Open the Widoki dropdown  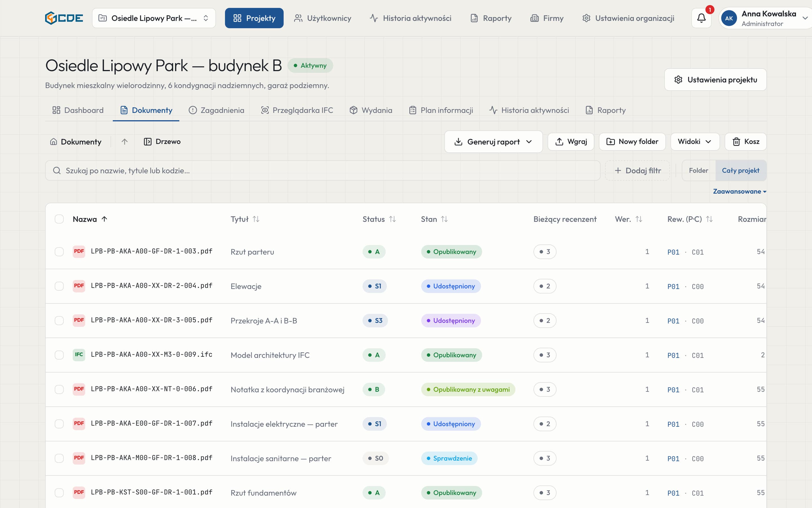coord(695,142)
